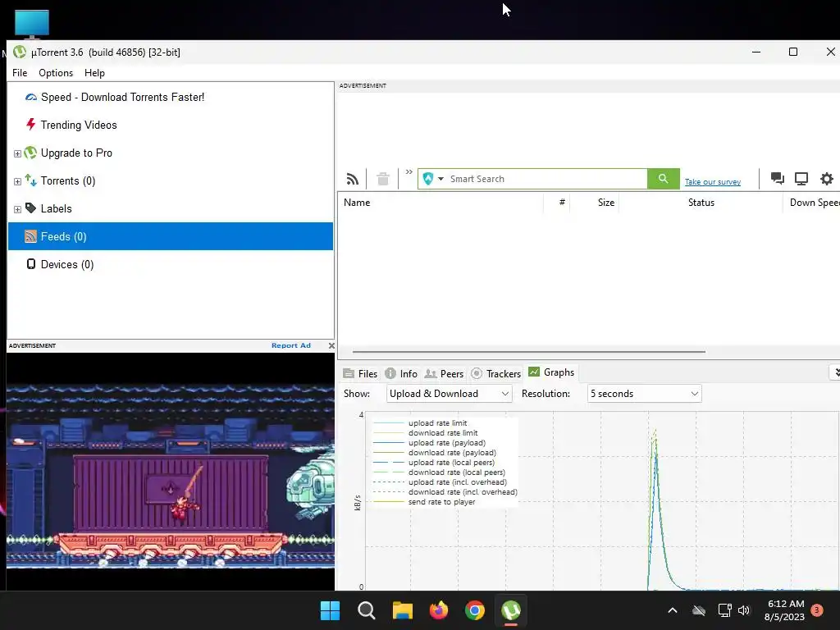The height and width of the screenshot is (630, 840).
Task: Click the desktop monitor shortcut icon
Action: pyautogui.click(x=32, y=24)
